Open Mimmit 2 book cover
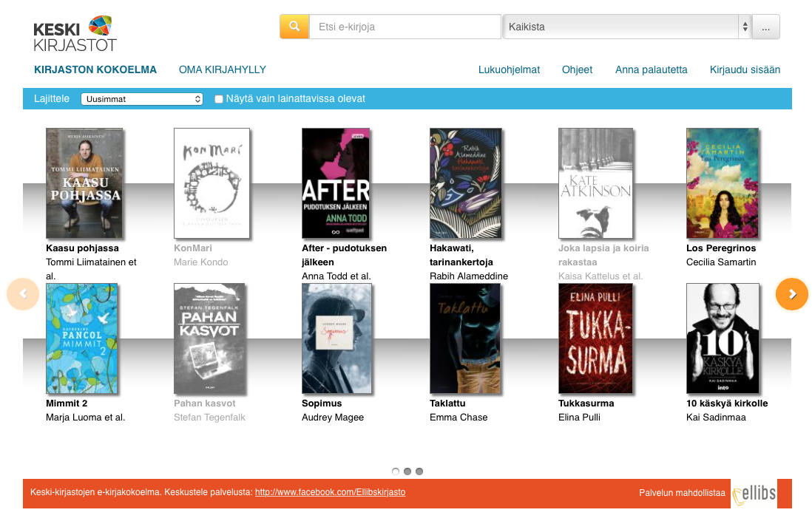Viewport: 812px width, 521px height. pyautogui.click(x=82, y=338)
